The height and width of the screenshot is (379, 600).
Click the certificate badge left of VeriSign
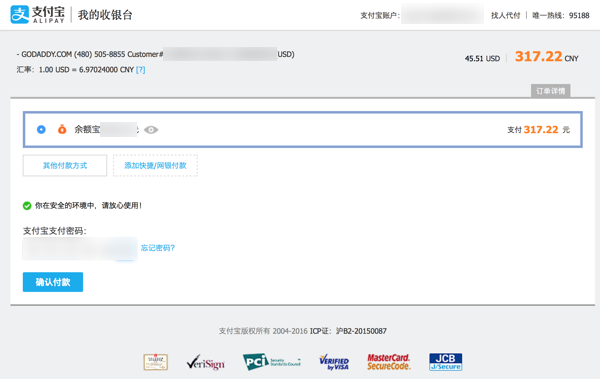[x=156, y=362]
